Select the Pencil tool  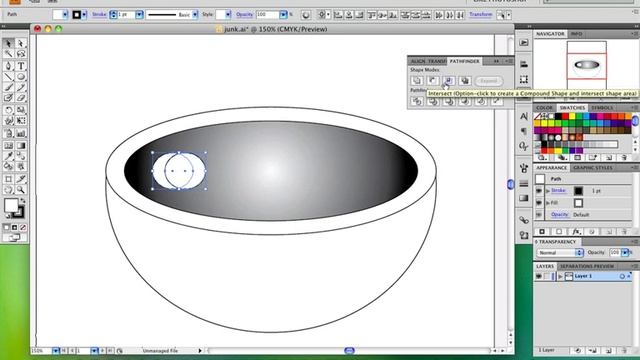click(21, 87)
